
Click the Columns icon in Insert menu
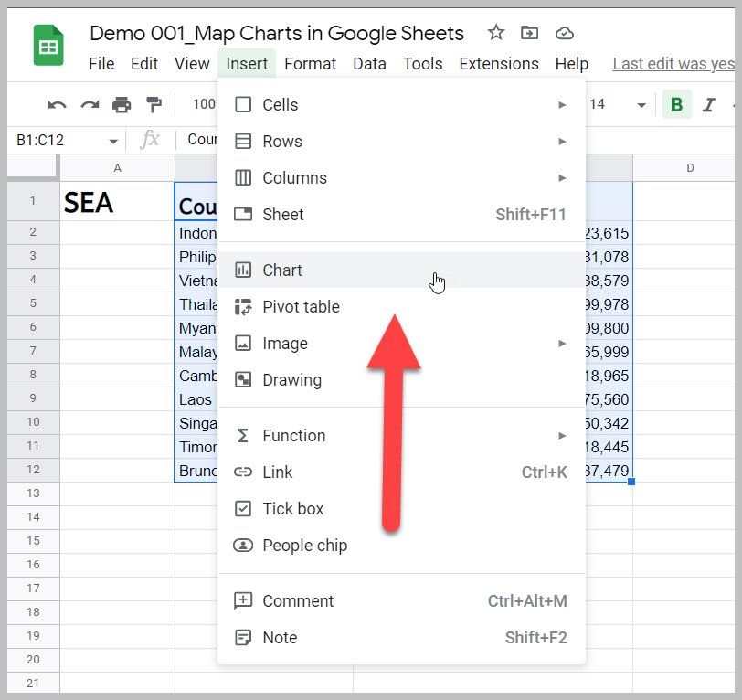[x=243, y=178]
